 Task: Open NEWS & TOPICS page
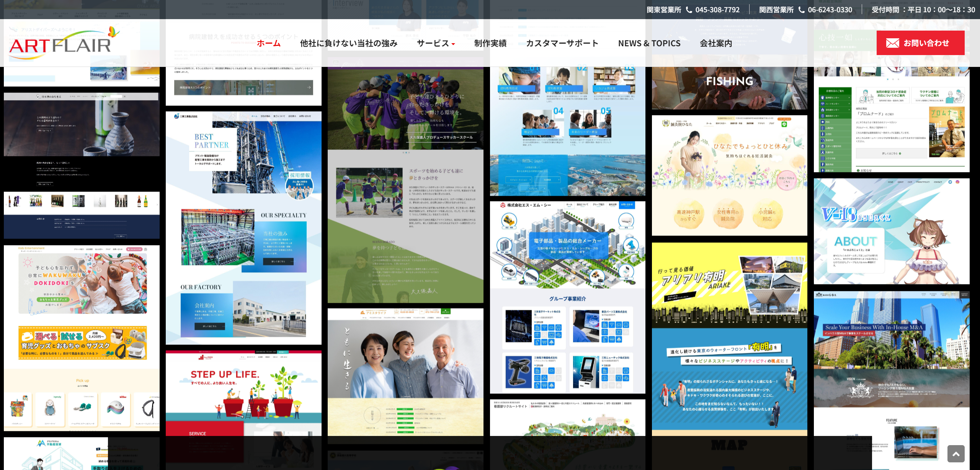[x=649, y=43]
